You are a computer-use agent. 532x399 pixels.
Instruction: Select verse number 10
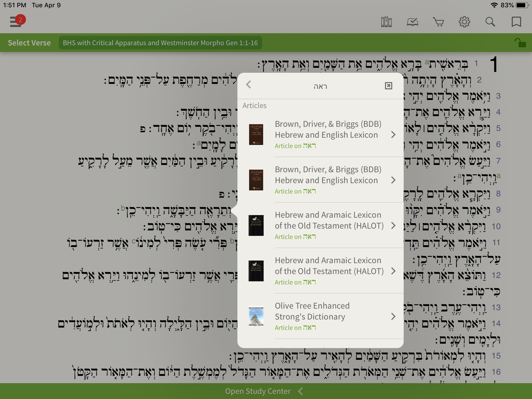[x=496, y=226]
